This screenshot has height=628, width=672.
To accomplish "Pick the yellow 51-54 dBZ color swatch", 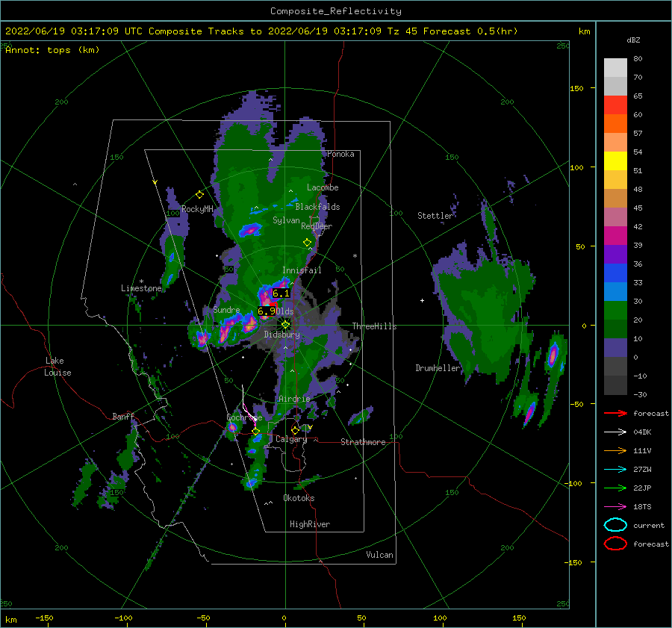I will click(x=615, y=161).
